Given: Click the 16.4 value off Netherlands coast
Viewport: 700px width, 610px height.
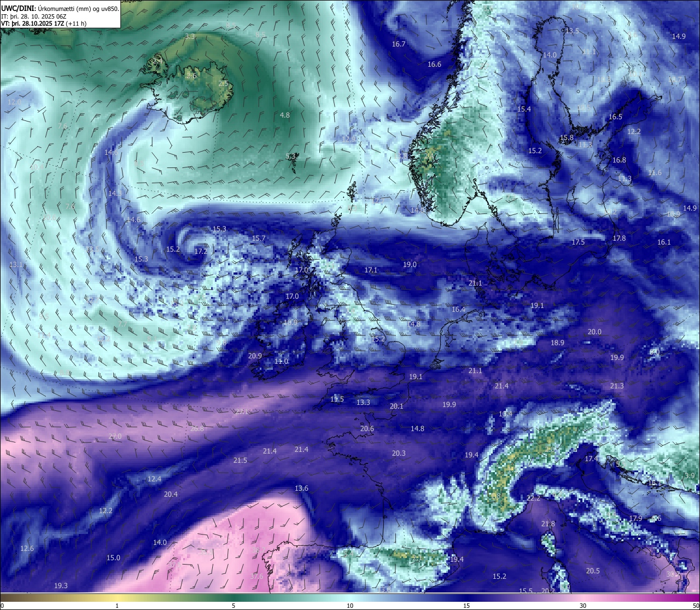Looking at the screenshot, I should point(458,310).
